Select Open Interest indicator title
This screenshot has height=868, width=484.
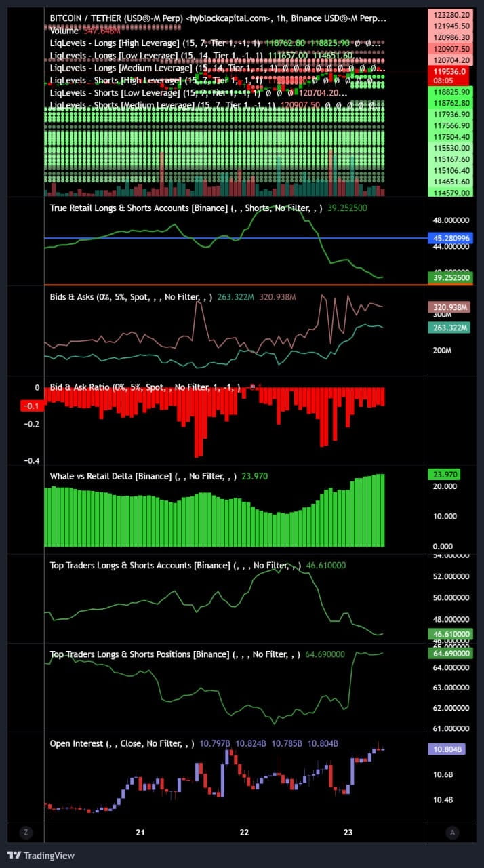click(77, 743)
